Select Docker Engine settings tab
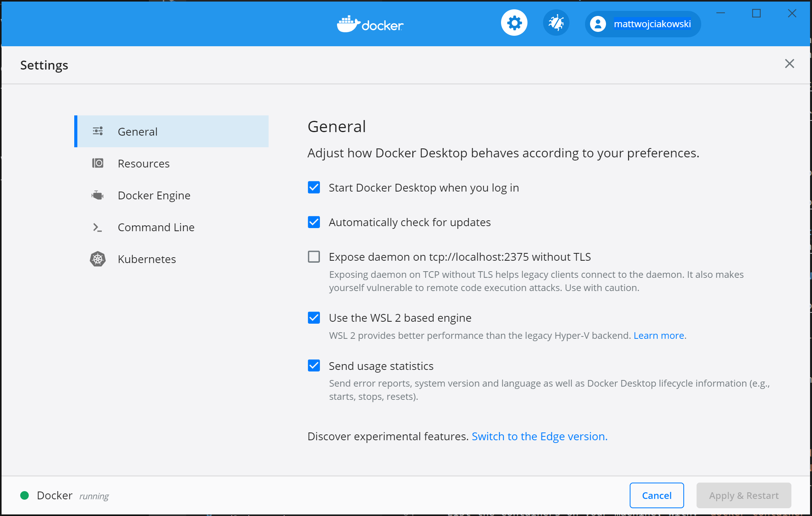Image resolution: width=812 pixels, height=516 pixels. pos(153,195)
